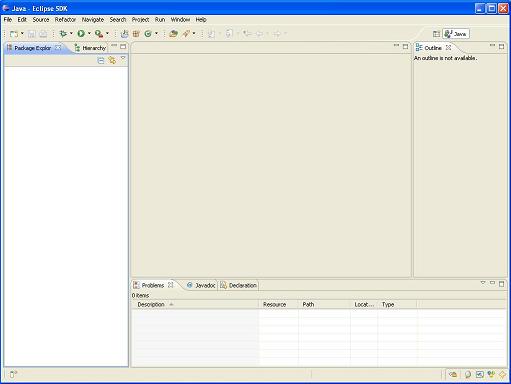Click the New Java Class icon

coord(148,34)
